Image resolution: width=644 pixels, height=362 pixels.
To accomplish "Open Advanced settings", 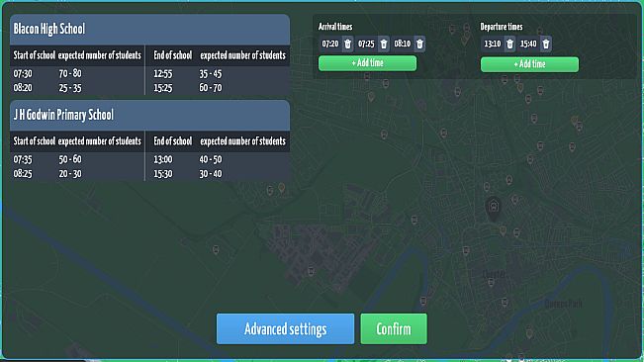I will (286, 328).
